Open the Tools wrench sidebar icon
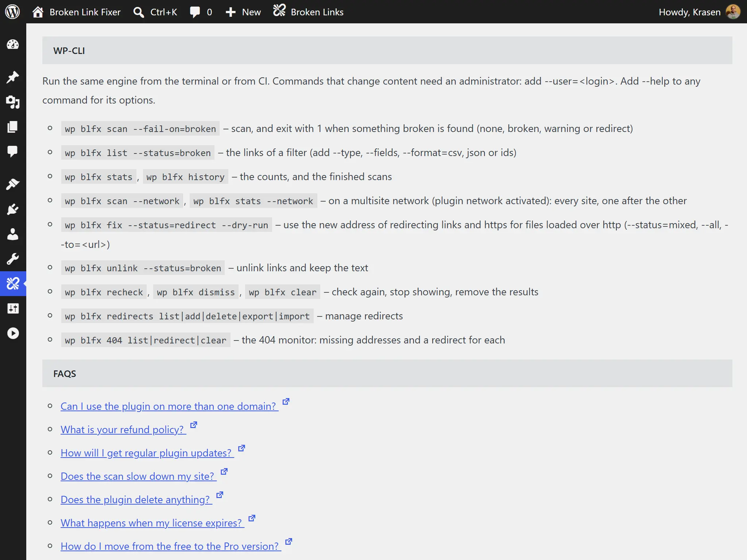 pyautogui.click(x=13, y=259)
